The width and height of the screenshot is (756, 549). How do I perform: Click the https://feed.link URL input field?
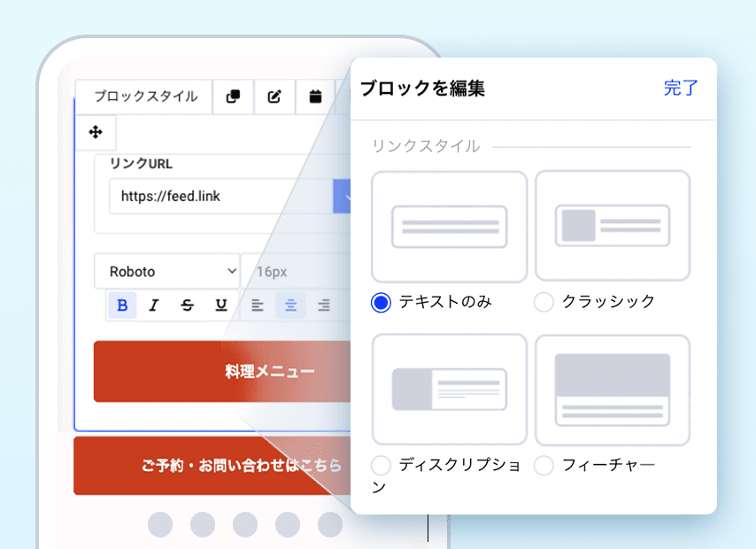coord(220,197)
